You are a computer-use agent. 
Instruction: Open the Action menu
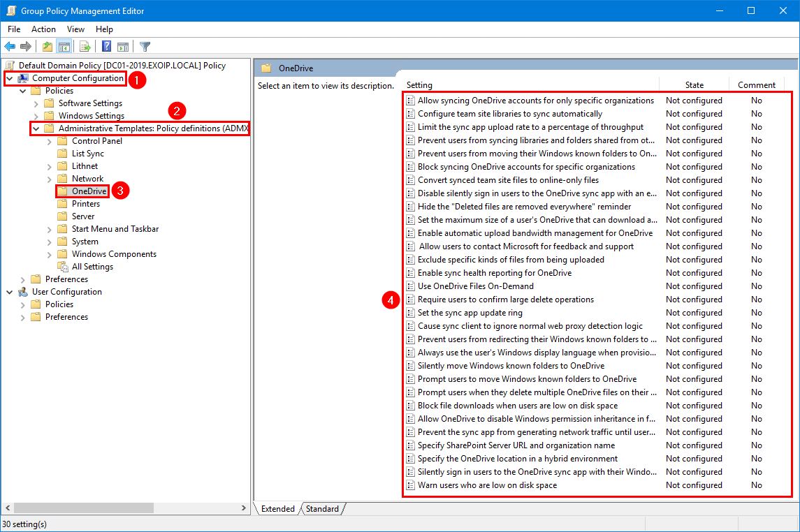tap(43, 29)
